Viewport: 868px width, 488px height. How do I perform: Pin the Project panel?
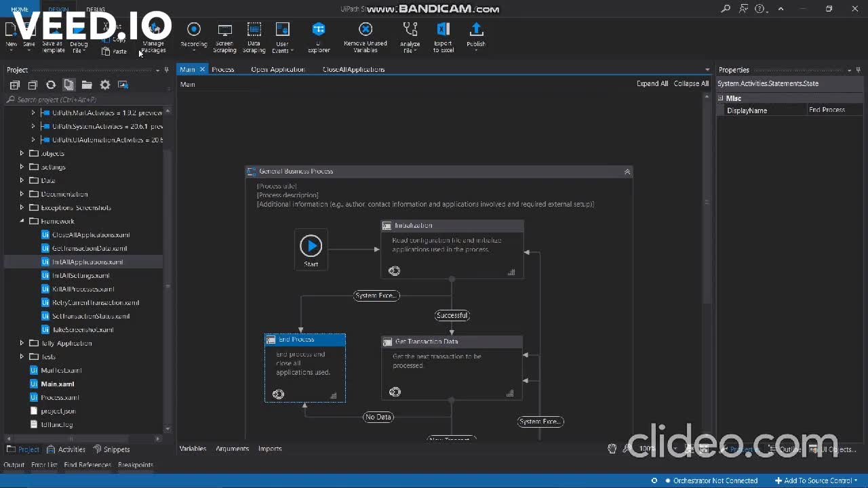tap(167, 70)
